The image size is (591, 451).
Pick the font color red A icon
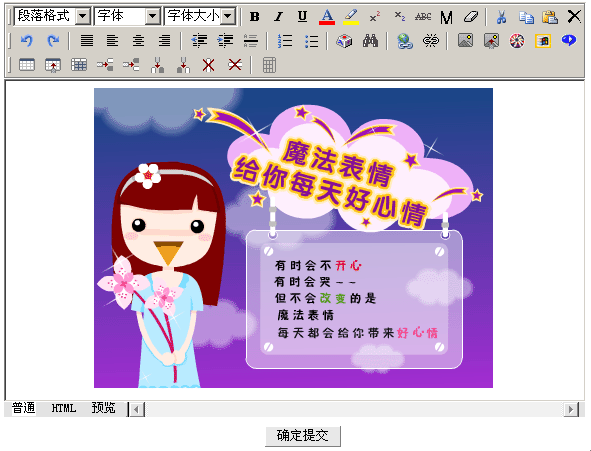pyautogui.click(x=327, y=17)
